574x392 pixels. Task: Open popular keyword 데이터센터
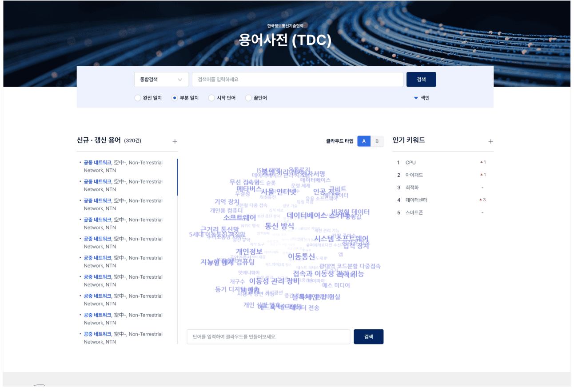coord(416,200)
